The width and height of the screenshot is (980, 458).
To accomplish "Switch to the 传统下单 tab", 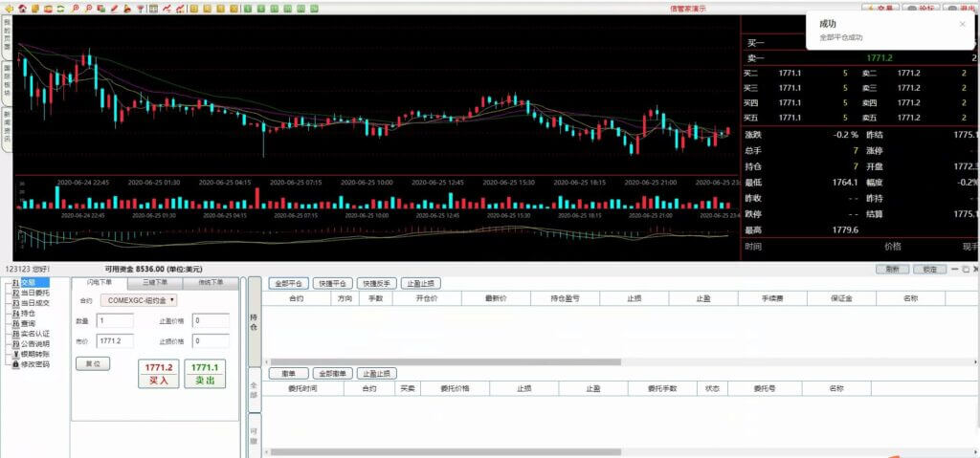I will pyautogui.click(x=210, y=282).
